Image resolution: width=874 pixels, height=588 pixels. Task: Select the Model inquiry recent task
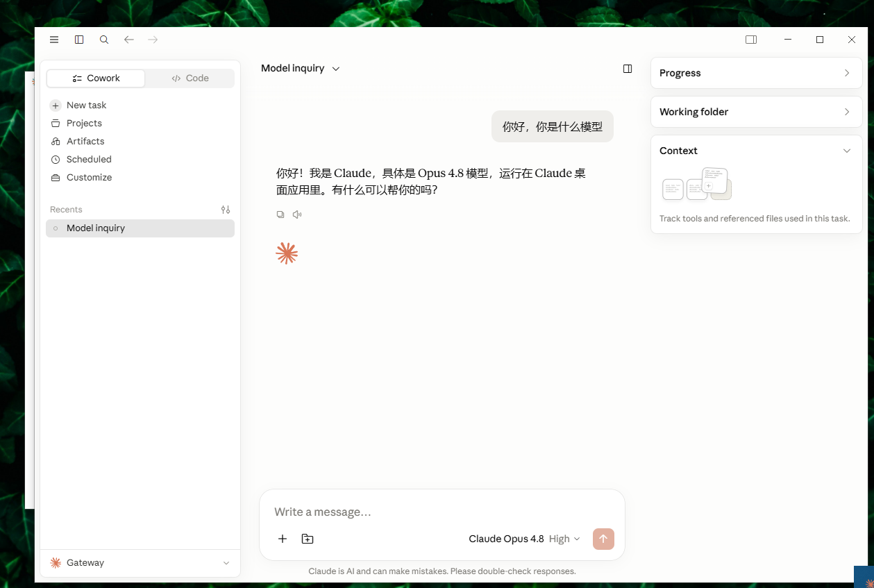click(x=140, y=228)
